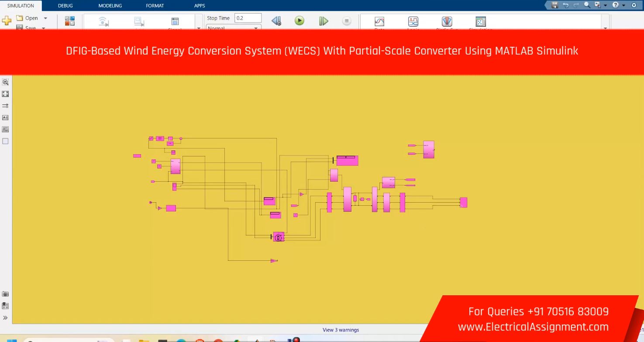Click Fit to View palette icon
The height and width of the screenshot is (342, 644).
(6, 94)
